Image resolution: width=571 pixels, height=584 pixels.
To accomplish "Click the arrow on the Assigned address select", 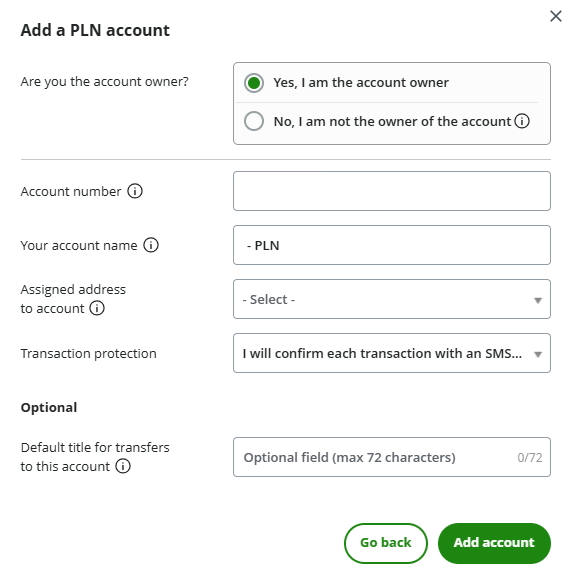I will pos(538,300).
